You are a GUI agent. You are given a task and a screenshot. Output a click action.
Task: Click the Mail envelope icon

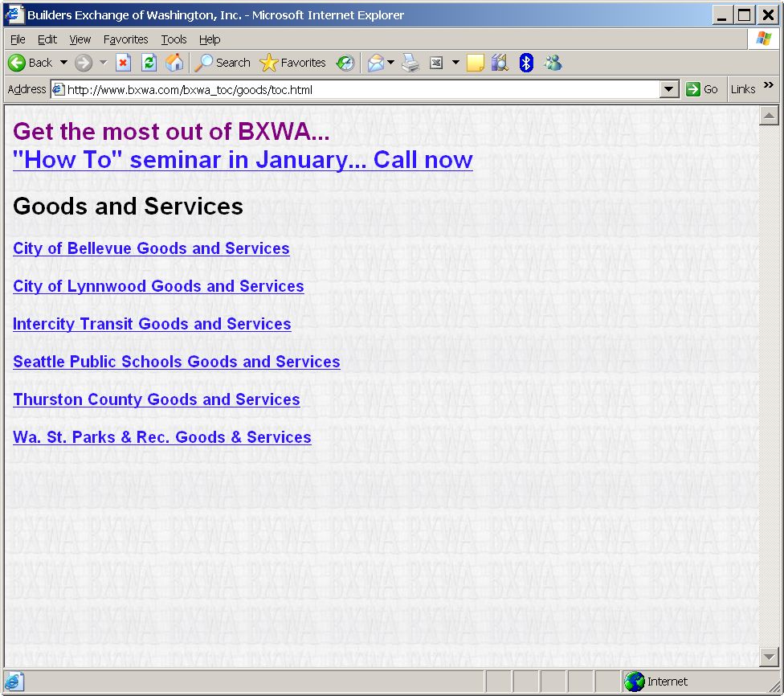[x=375, y=63]
